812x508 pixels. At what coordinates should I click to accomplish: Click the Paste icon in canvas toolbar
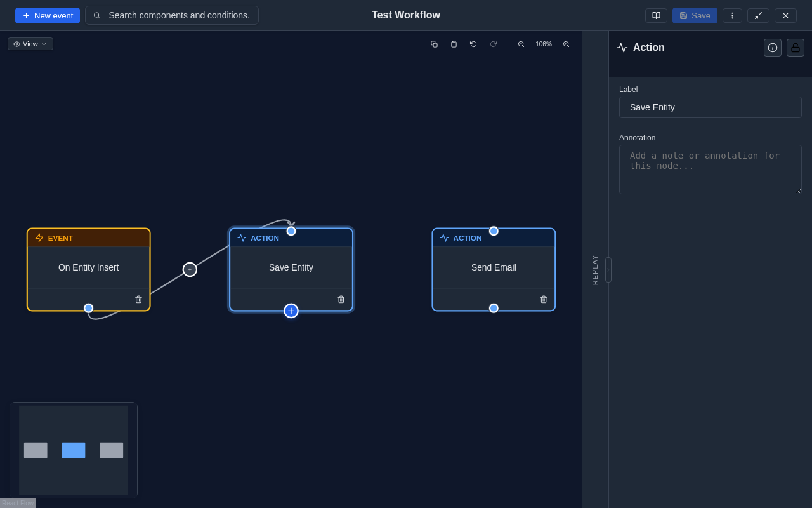click(454, 44)
